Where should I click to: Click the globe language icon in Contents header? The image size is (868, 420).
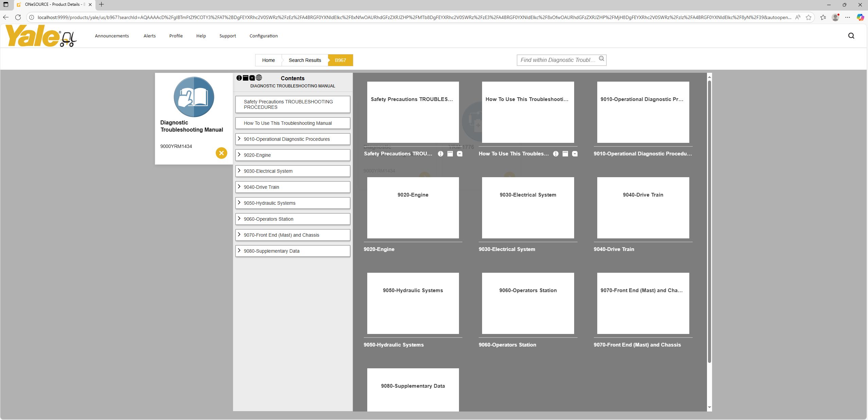coord(259,78)
